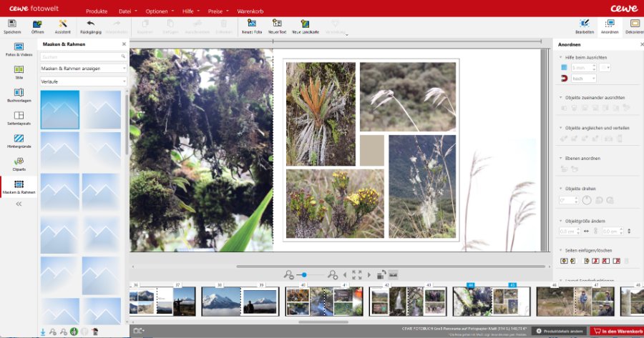Image resolution: width=644 pixels, height=338 pixels.
Task: Click the zoom slider handle
Action: [305, 274]
